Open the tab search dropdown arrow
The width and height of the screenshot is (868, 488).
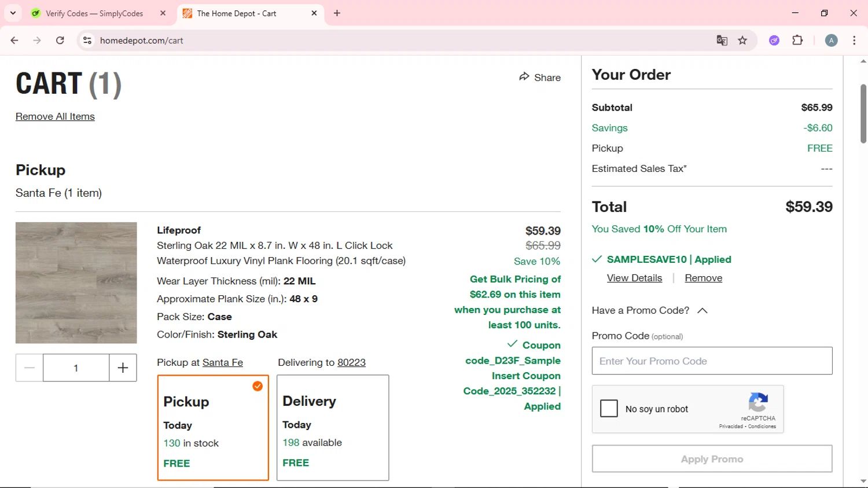coord(13,13)
